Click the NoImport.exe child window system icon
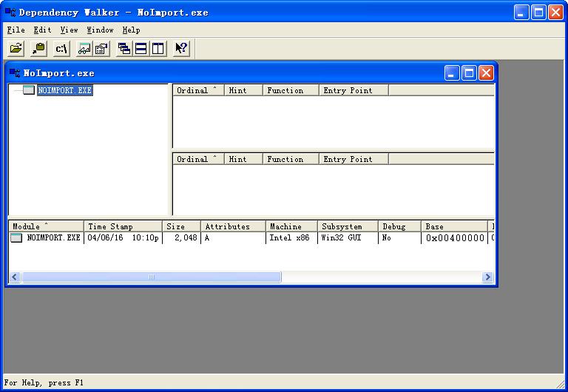The height and width of the screenshot is (392, 568). coord(15,72)
